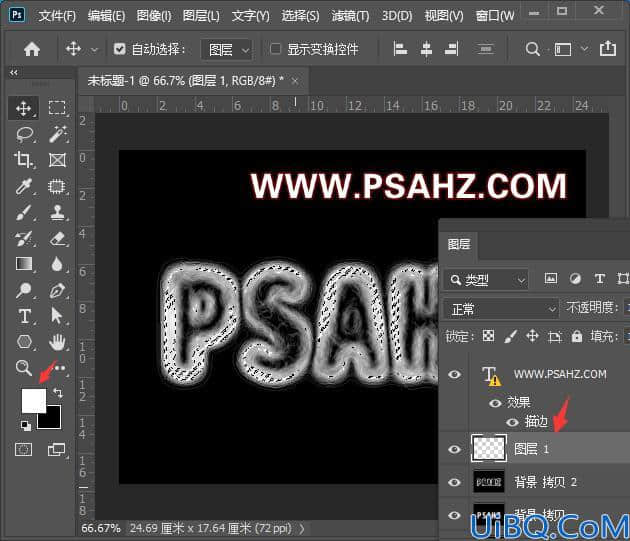Select the Magic Wand tool

point(57,134)
